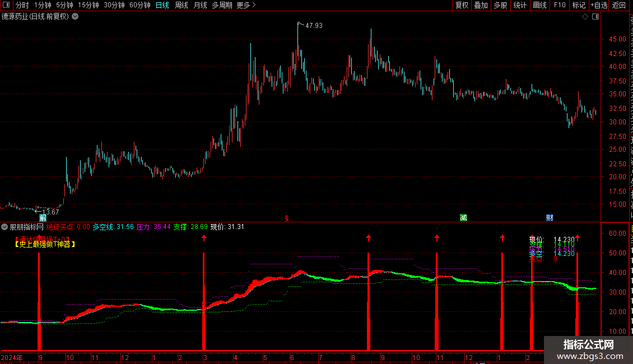This screenshot has height=364, width=633.
Task: Open F10 company info
Action: tap(560, 5)
